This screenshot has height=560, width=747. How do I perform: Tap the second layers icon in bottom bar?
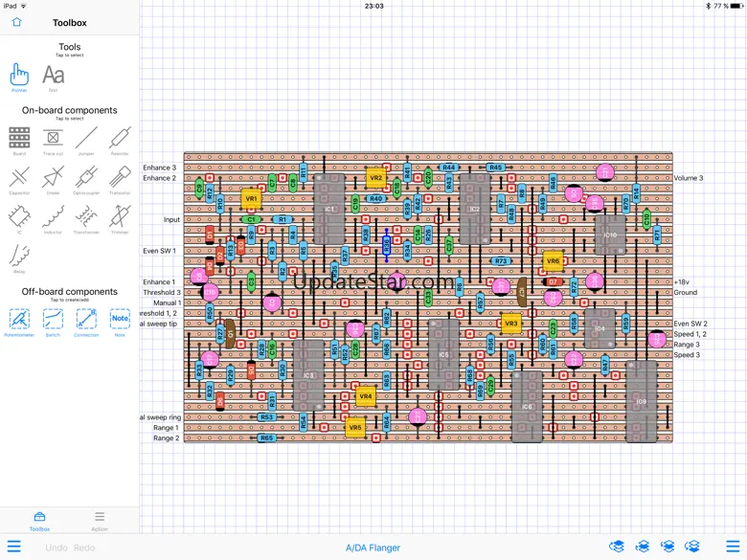(643, 547)
